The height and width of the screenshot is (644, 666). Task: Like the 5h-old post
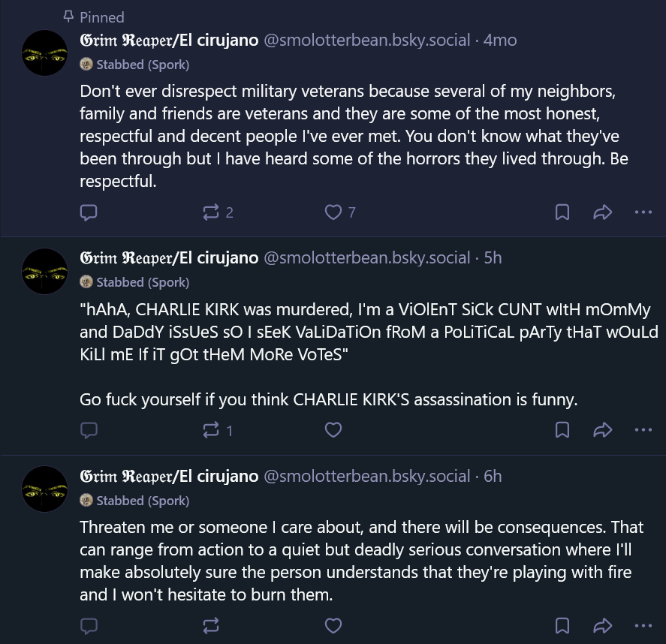point(333,430)
